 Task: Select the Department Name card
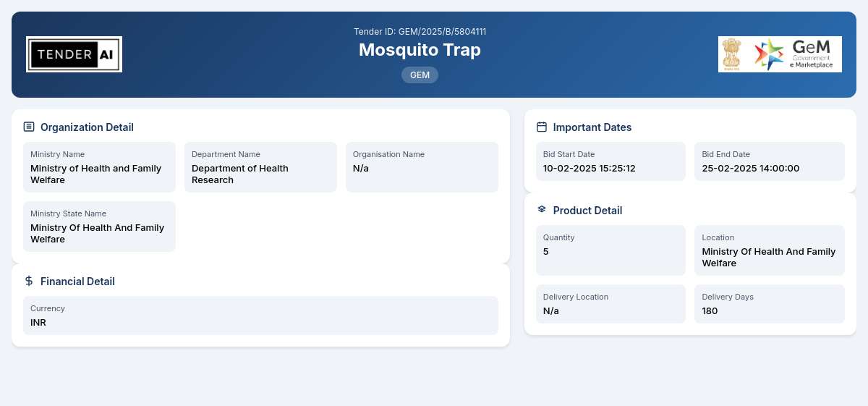(260, 167)
